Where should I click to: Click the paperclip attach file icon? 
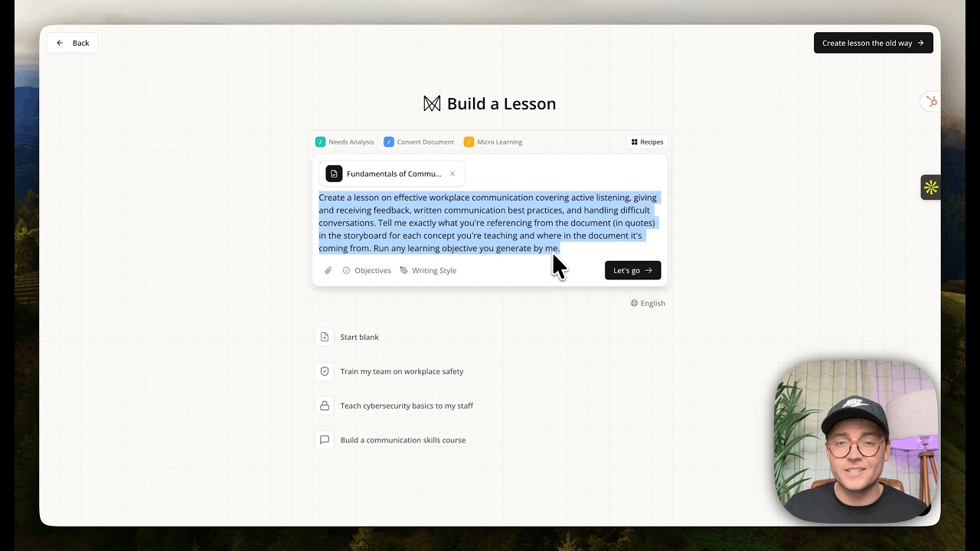click(x=328, y=270)
